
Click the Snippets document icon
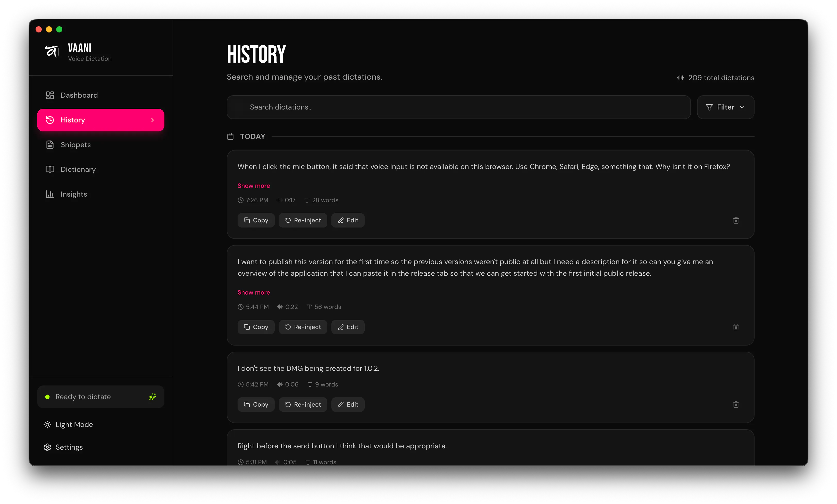point(50,145)
